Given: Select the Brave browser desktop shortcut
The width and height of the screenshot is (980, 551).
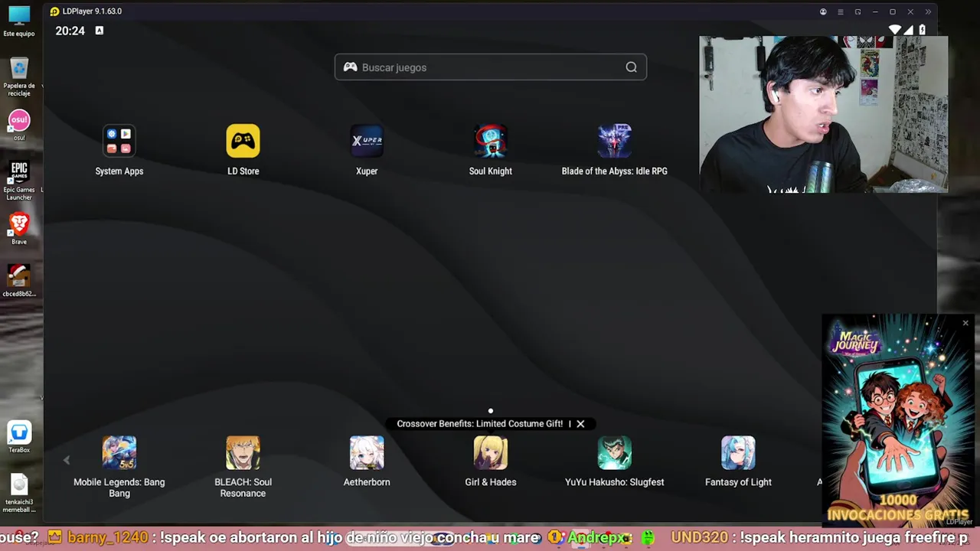Looking at the screenshot, I should 19,229.
